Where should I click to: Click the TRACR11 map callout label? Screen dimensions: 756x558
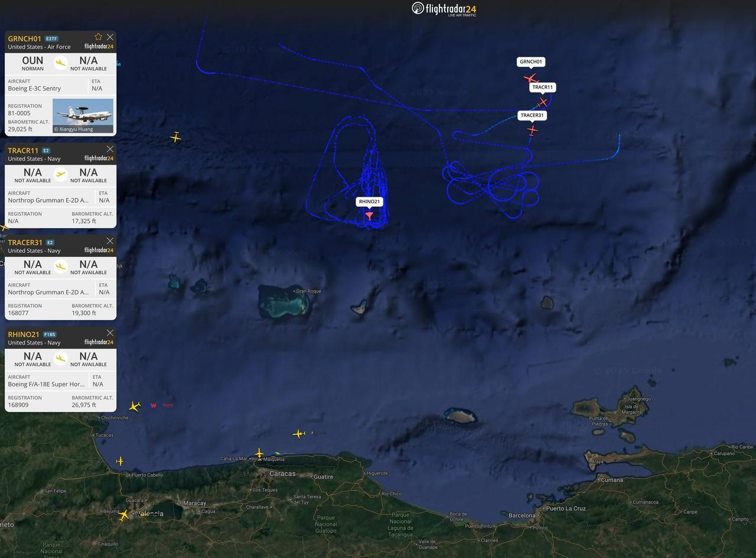pos(542,87)
